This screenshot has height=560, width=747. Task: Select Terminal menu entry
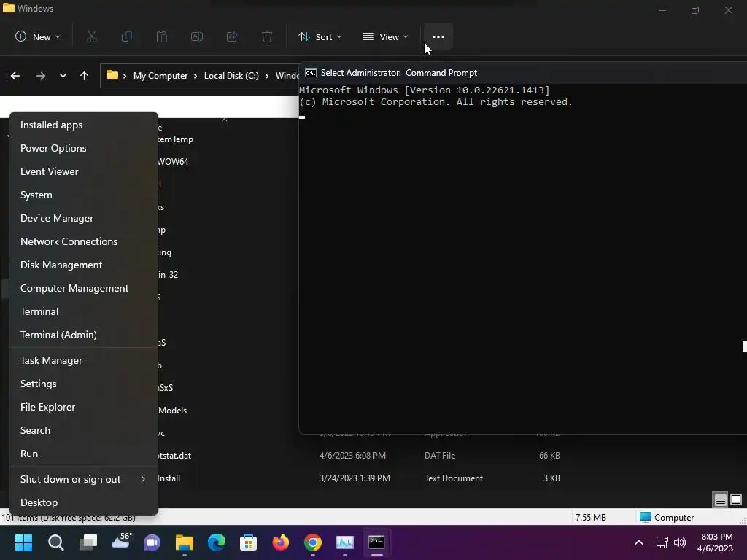(84, 311)
